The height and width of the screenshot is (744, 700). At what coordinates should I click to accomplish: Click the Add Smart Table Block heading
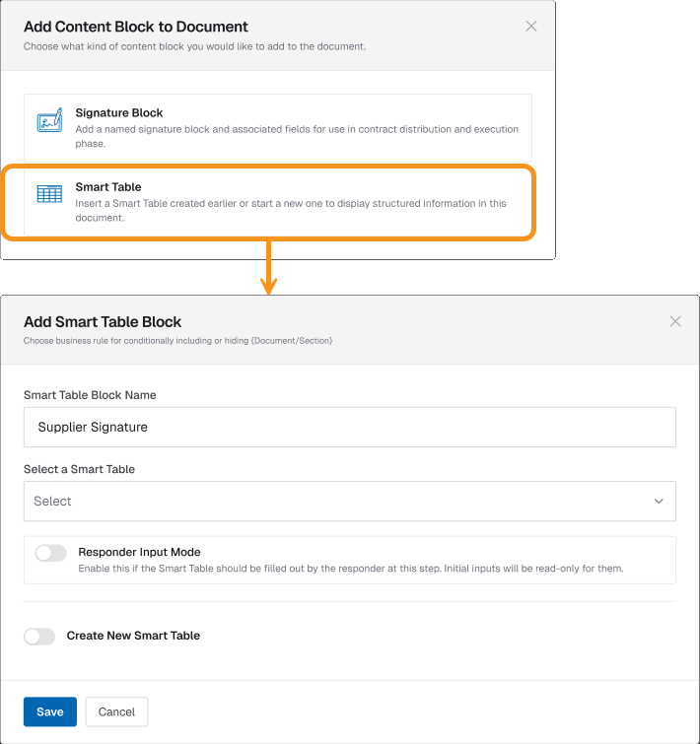pos(103,322)
